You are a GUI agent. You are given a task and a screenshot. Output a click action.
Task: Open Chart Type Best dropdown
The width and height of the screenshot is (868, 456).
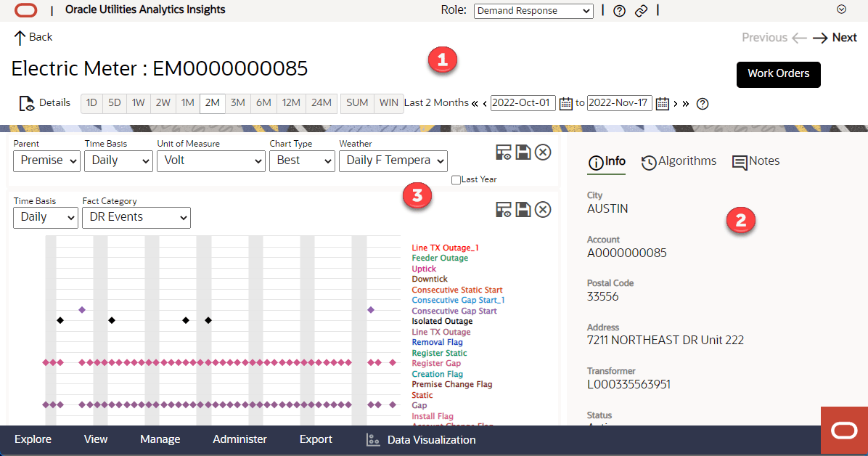302,160
